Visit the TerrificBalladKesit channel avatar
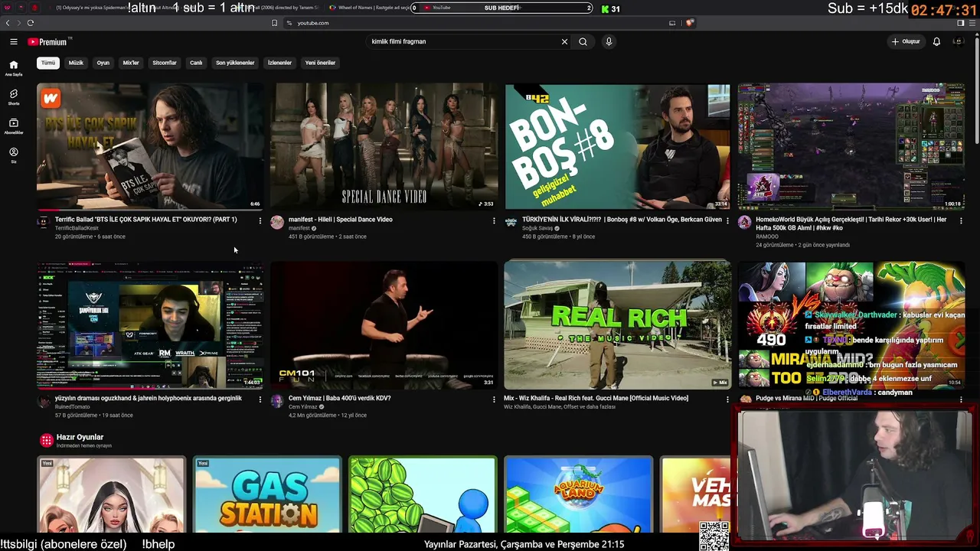This screenshot has height=551, width=980. [44, 223]
